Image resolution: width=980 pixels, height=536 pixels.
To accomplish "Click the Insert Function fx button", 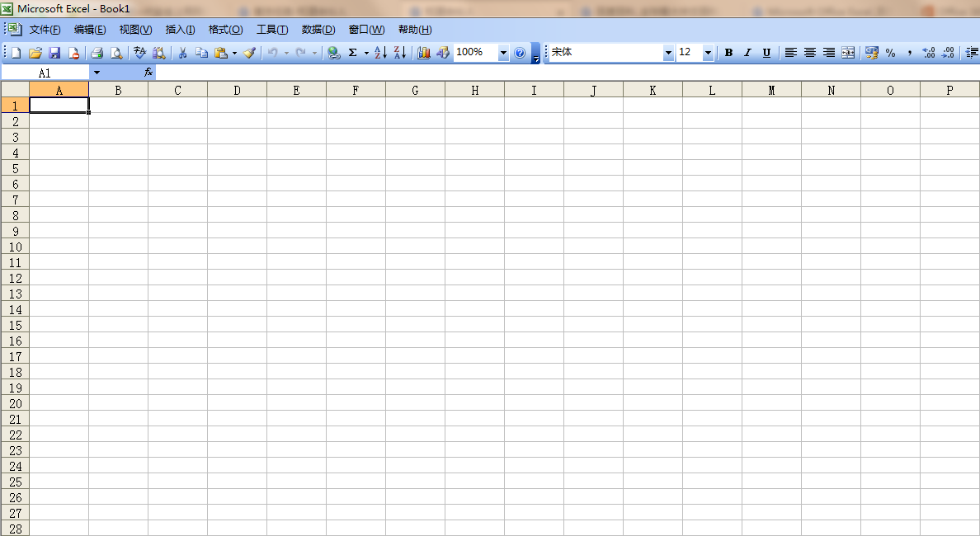I will click(148, 73).
